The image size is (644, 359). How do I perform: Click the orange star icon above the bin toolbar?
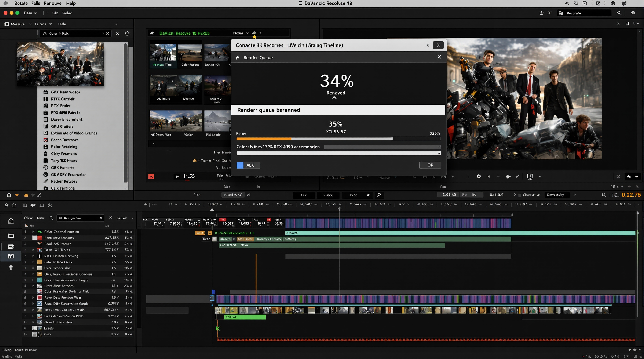pos(26,195)
